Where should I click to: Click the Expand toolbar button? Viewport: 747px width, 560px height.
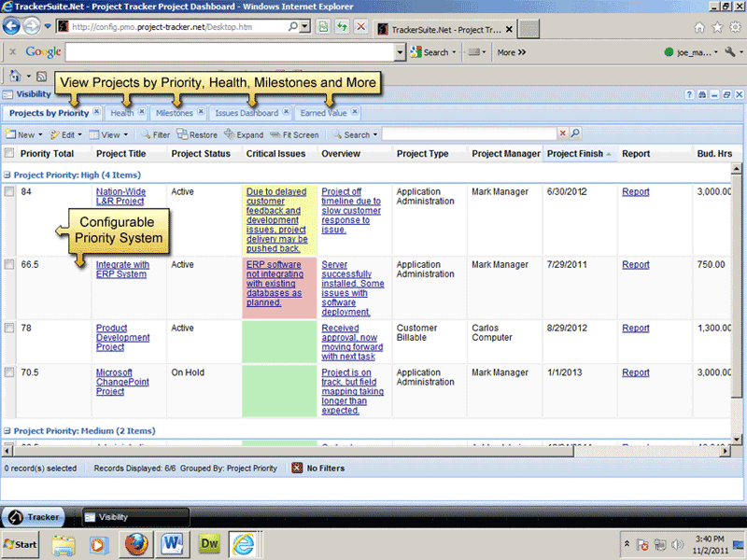pos(244,134)
